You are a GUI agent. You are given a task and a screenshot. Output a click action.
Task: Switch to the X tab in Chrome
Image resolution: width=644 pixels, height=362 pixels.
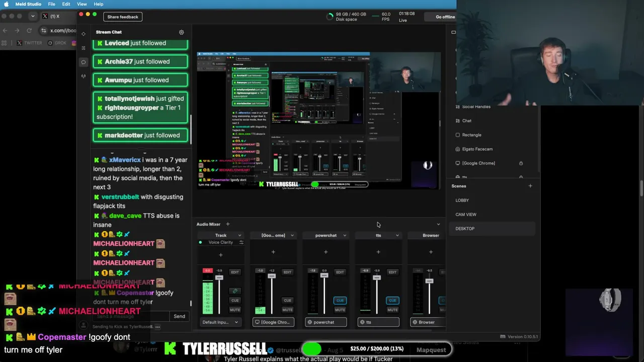coord(58,16)
